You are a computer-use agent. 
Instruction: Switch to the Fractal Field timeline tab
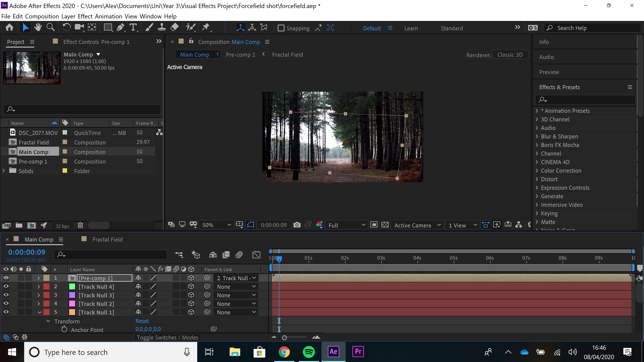click(108, 239)
